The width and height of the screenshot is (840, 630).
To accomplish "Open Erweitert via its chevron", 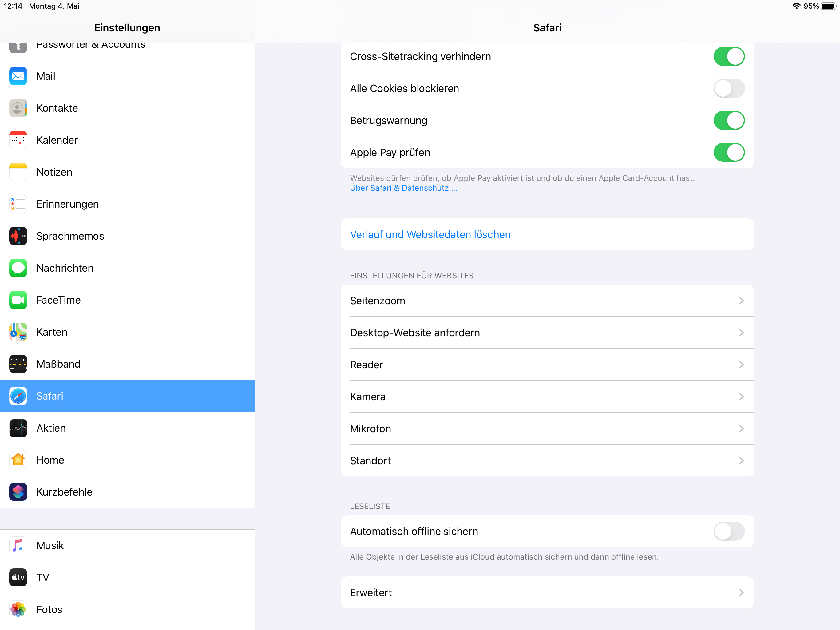I will click(741, 592).
